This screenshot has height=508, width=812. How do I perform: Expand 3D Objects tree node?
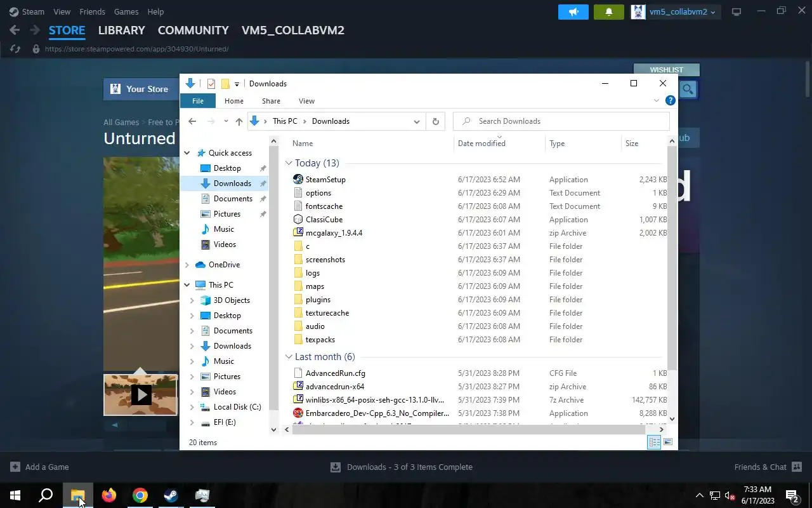pos(192,300)
